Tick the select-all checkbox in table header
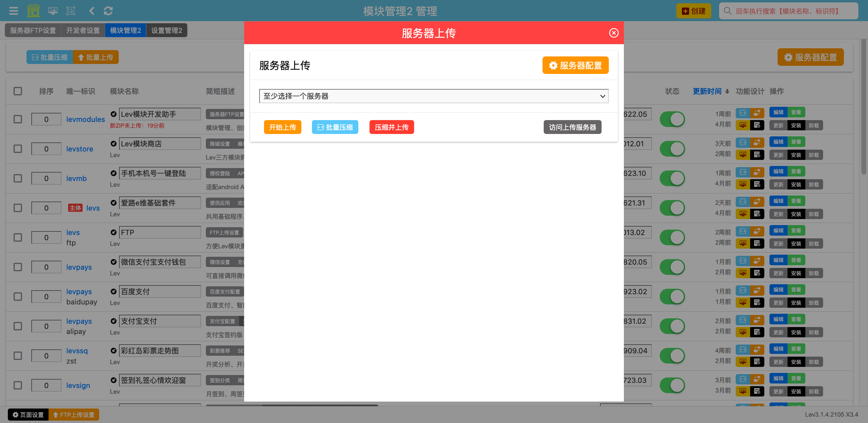The width and height of the screenshot is (868, 423). tap(18, 91)
